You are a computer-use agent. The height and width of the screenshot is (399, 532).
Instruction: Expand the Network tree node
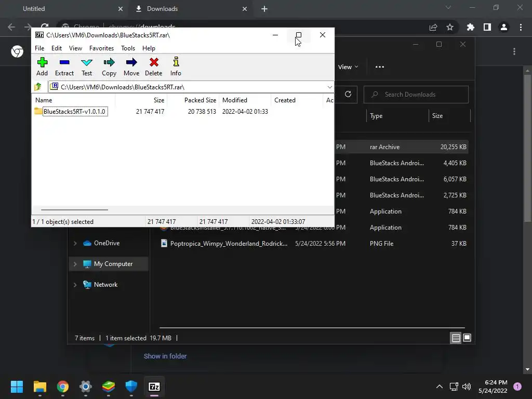(x=75, y=285)
